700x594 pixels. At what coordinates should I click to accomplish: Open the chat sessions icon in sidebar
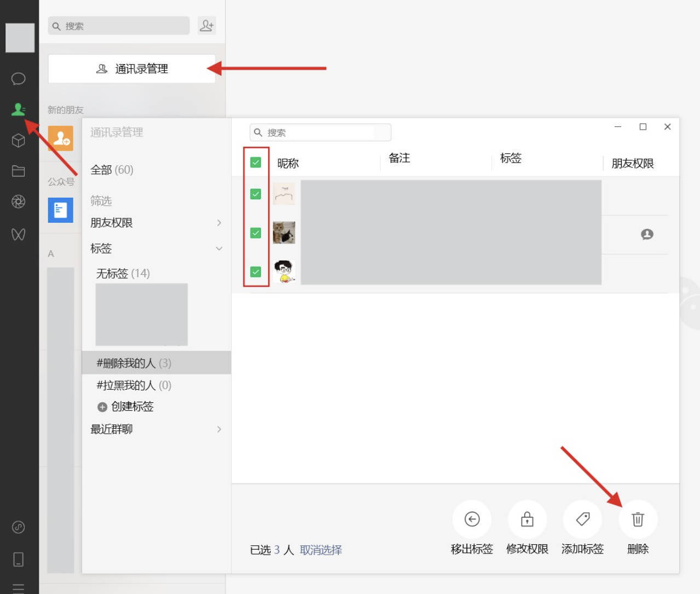(x=19, y=78)
